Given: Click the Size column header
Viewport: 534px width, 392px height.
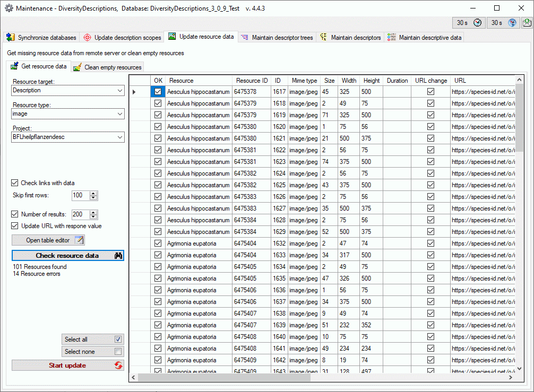Looking at the screenshot, I should (329, 81).
